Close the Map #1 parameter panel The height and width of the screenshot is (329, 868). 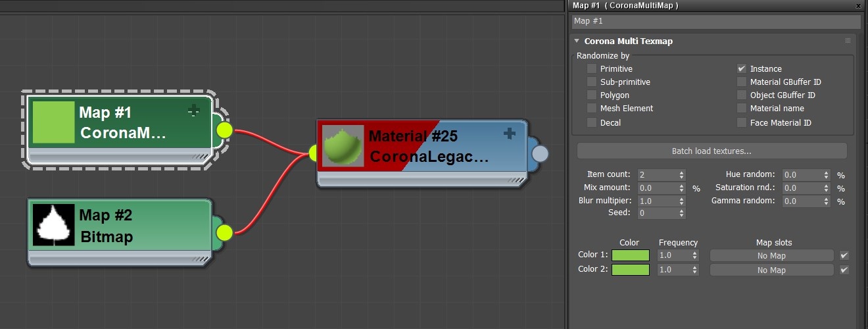[x=859, y=5]
